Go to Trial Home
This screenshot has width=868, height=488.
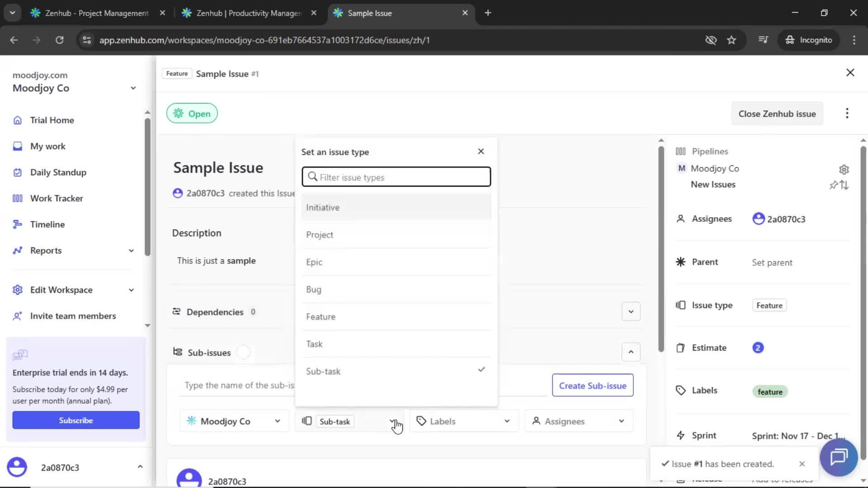(52, 120)
